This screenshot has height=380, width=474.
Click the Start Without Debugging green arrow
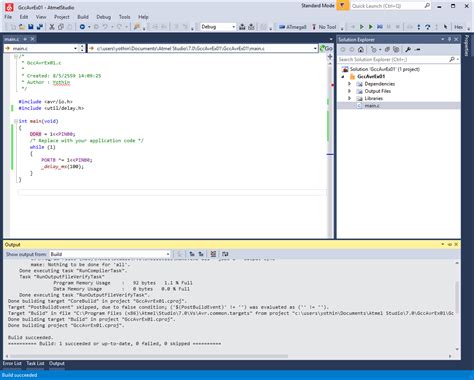pos(371,27)
